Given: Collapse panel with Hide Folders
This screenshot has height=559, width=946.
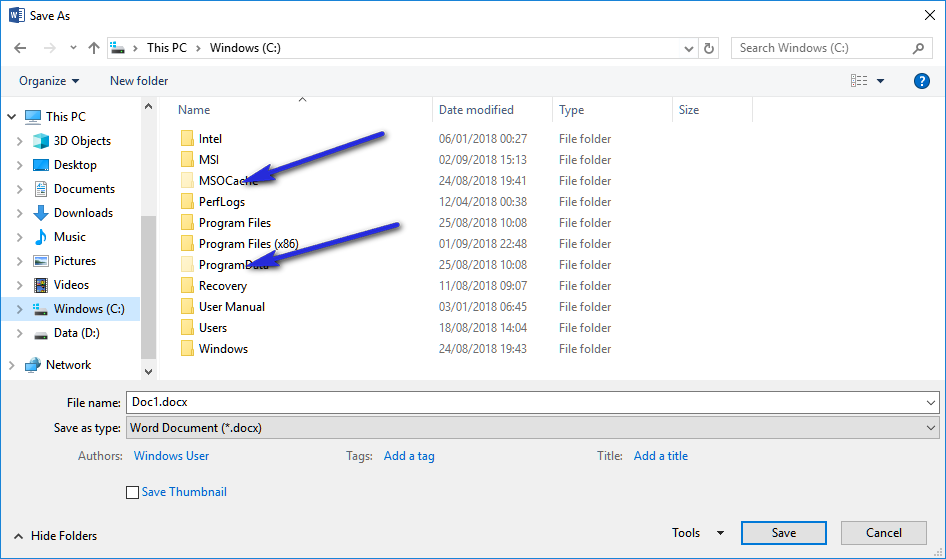Looking at the screenshot, I should click(55, 535).
